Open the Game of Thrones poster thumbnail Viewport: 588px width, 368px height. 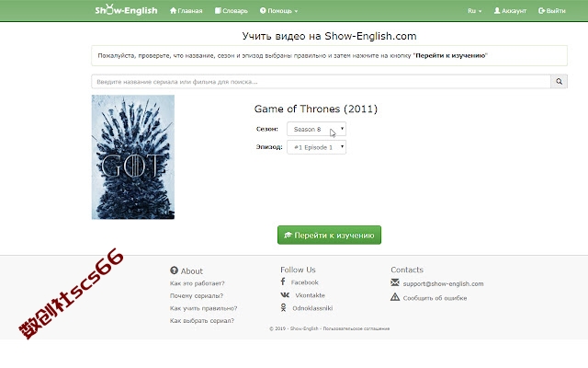(x=133, y=157)
